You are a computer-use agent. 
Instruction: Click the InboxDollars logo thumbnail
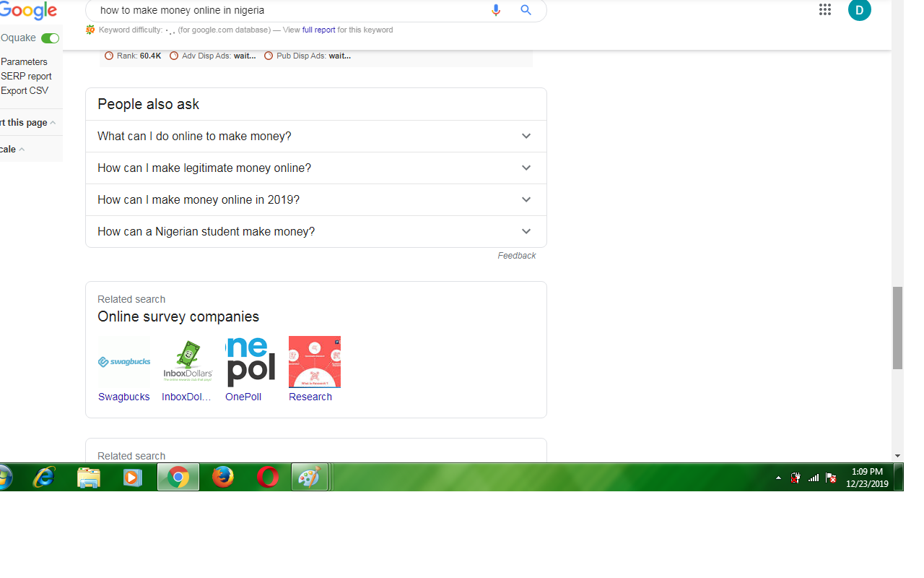188,361
